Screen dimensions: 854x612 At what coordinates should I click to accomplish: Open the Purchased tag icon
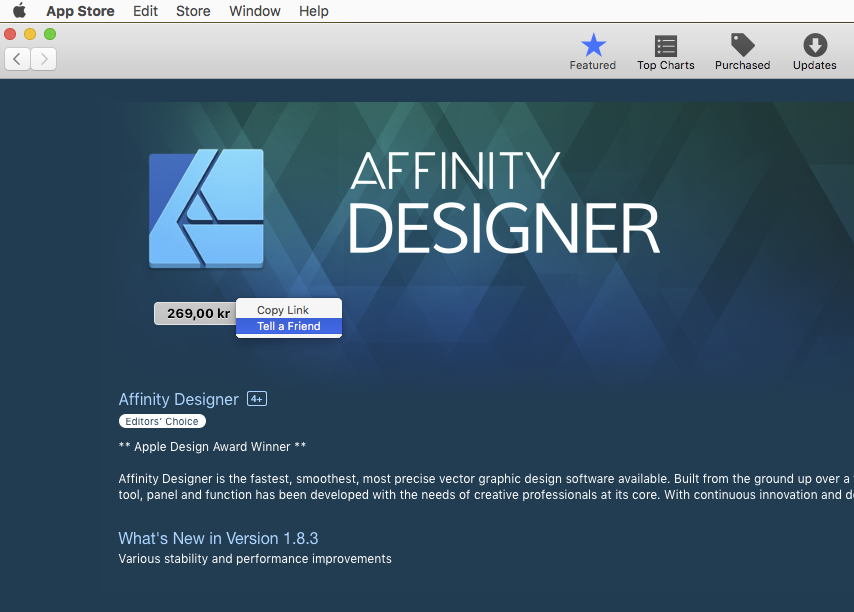(742, 52)
